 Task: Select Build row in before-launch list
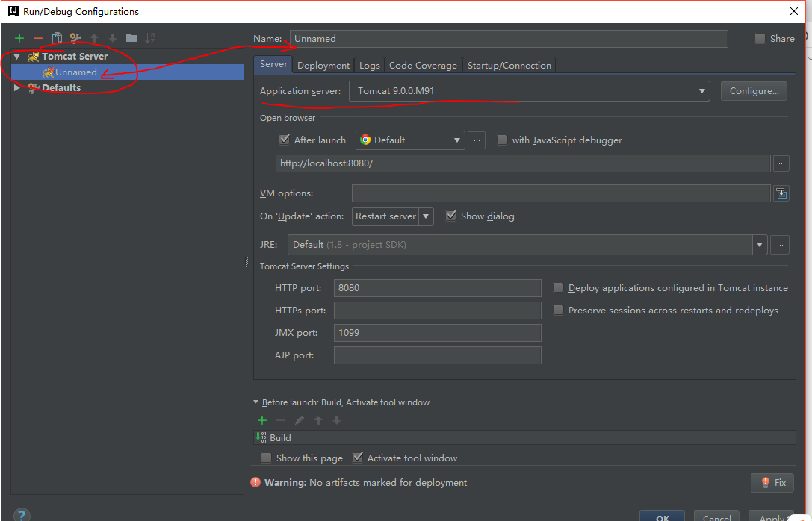pyautogui.click(x=524, y=437)
